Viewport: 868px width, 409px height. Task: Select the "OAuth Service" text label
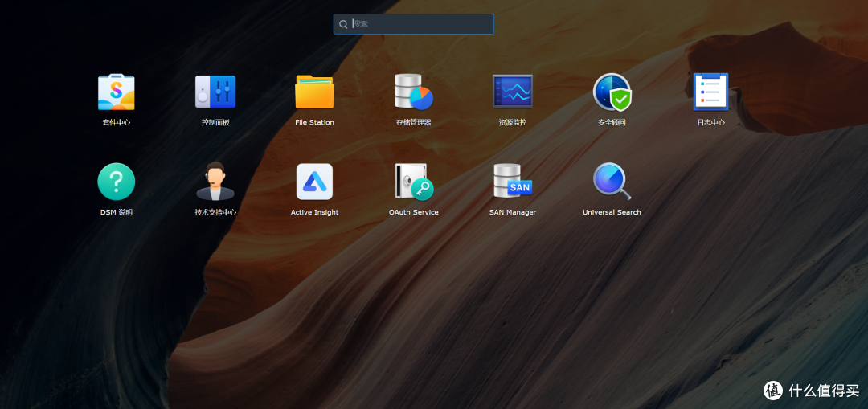(x=414, y=212)
